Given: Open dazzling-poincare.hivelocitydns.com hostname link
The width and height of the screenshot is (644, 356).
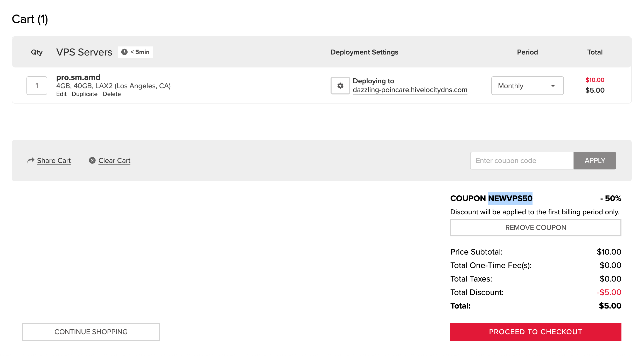Looking at the screenshot, I should pos(410,90).
